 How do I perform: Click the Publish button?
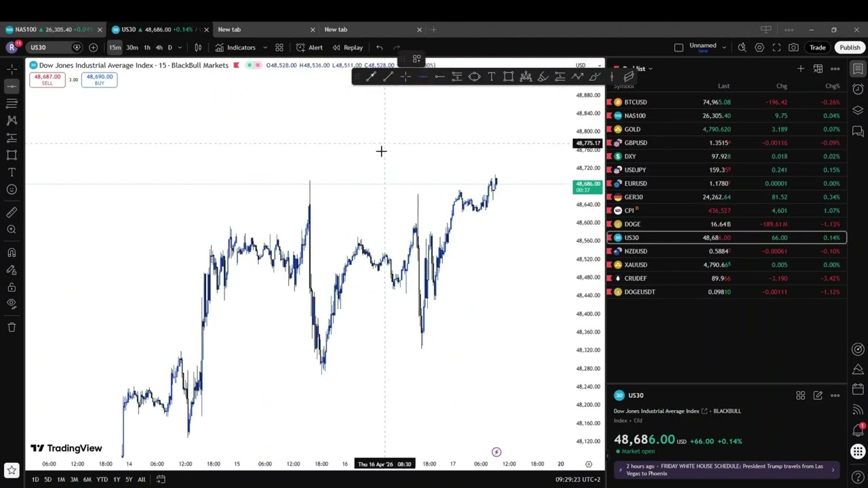850,47
